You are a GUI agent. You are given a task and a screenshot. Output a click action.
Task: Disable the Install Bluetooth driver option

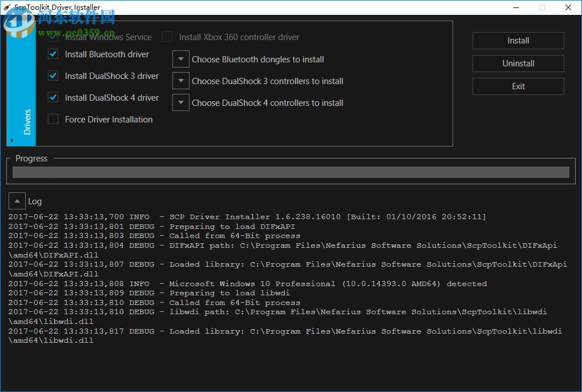53,54
